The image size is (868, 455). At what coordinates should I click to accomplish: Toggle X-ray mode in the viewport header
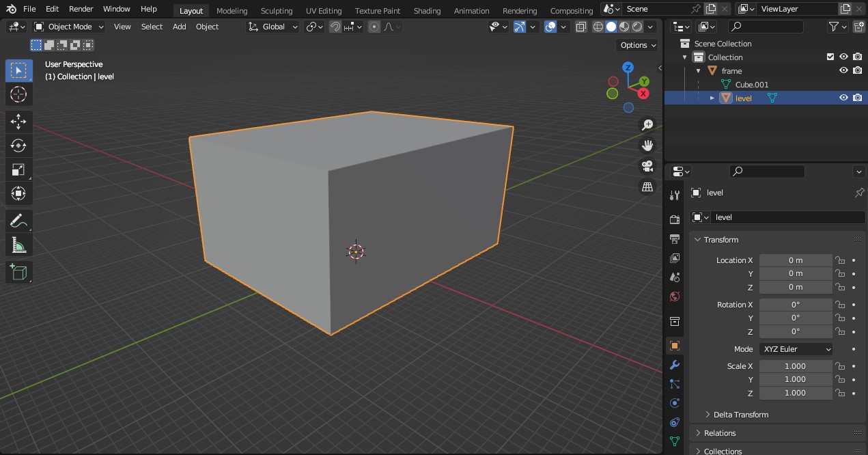click(581, 27)
